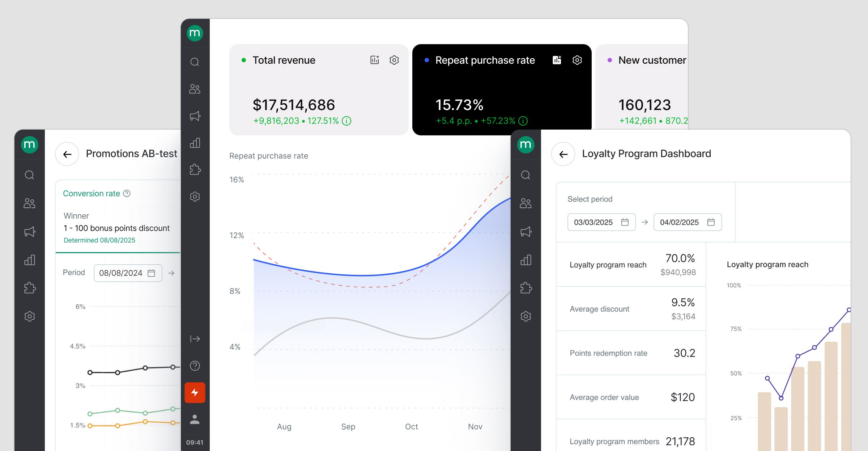868x451 pixels.
Task: Click search icon in Loyalty dashboard sidebar
Action: click(x=526, y=175)
